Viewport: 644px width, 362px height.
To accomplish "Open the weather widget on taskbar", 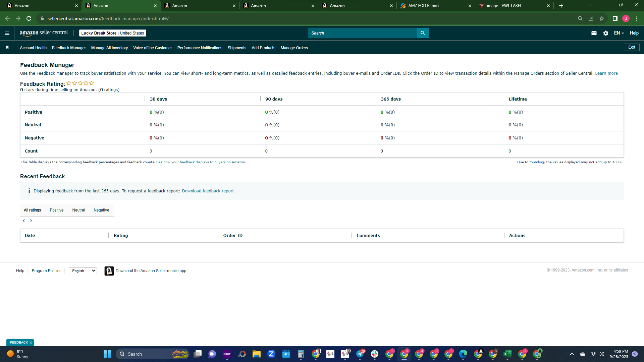I will tap(17, 354).
